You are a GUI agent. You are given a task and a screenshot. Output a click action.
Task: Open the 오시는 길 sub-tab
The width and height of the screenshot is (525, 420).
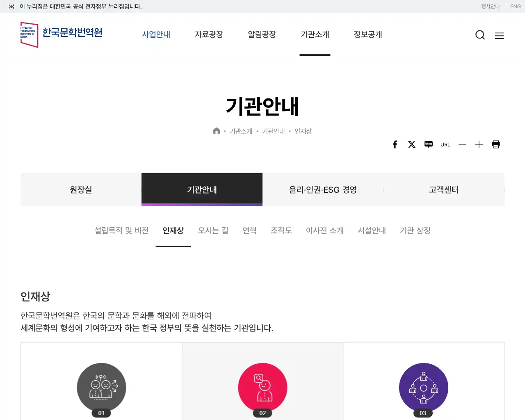(213, 231)
